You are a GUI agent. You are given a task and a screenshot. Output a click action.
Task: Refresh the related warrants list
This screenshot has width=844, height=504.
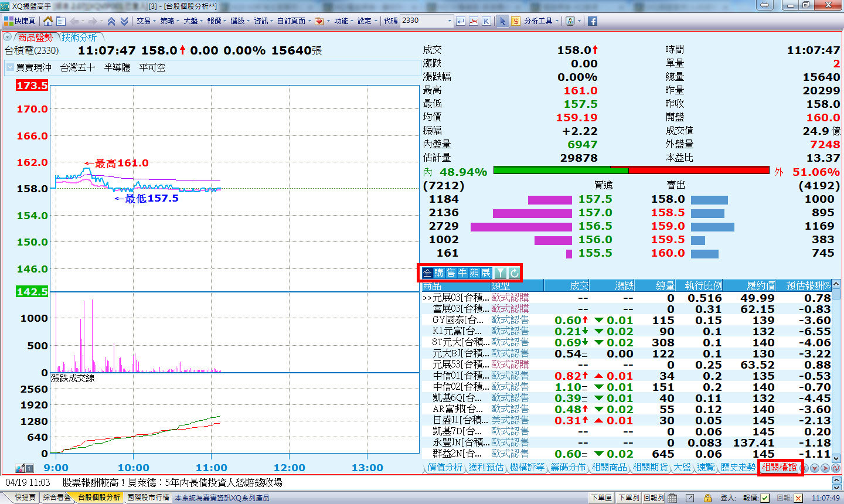pyautogui.click(x=514, y=273)
